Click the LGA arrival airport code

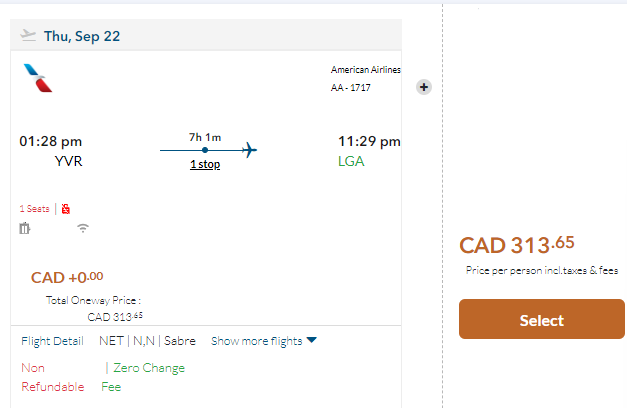pos(351,160)
